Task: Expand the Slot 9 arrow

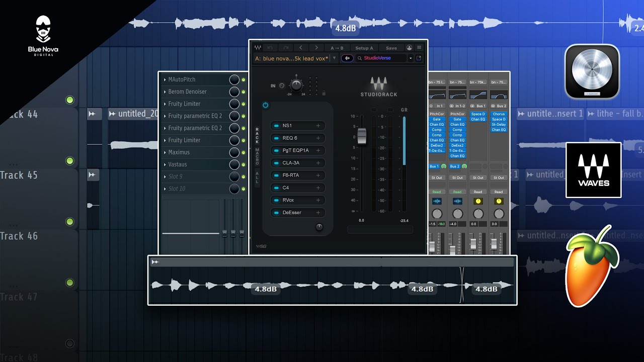Action: [x=165, y=176]
